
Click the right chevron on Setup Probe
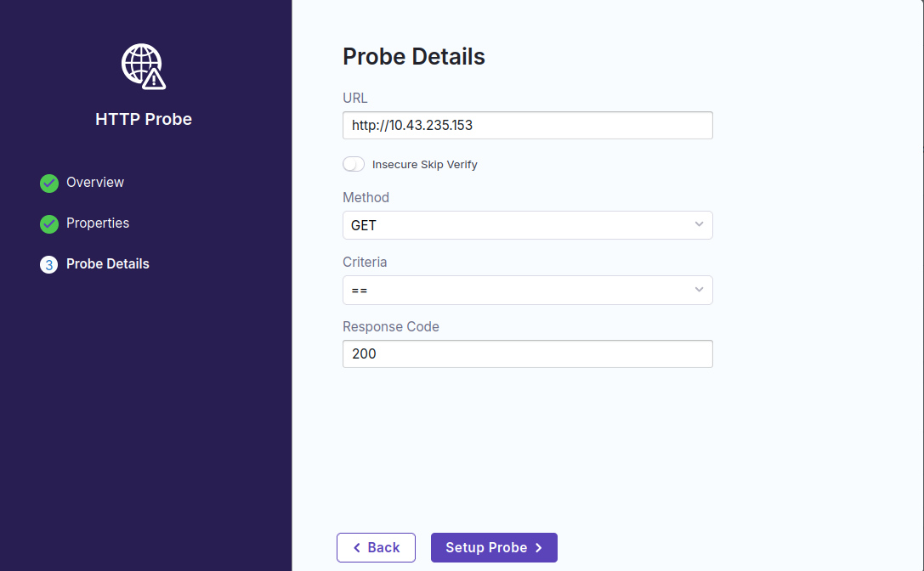538,548
